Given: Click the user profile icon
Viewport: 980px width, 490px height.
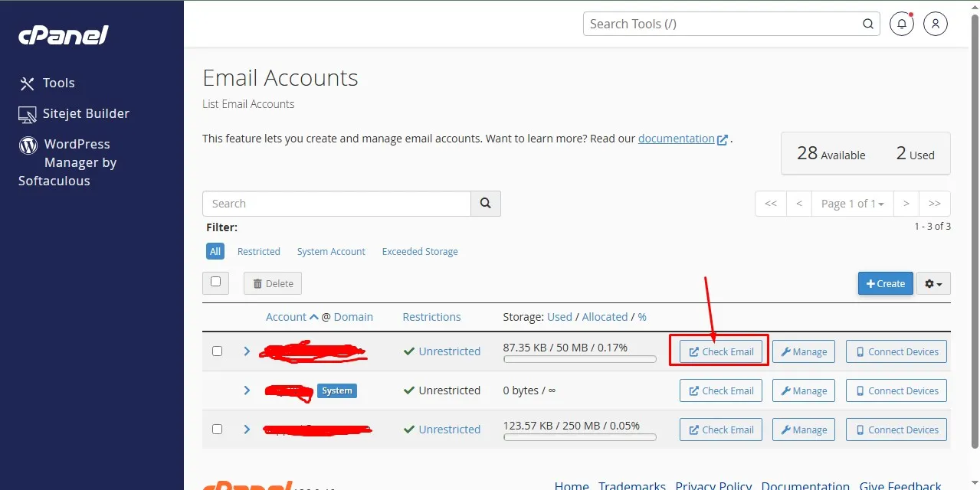Looking at the screenshot, I should pos(935,24).
